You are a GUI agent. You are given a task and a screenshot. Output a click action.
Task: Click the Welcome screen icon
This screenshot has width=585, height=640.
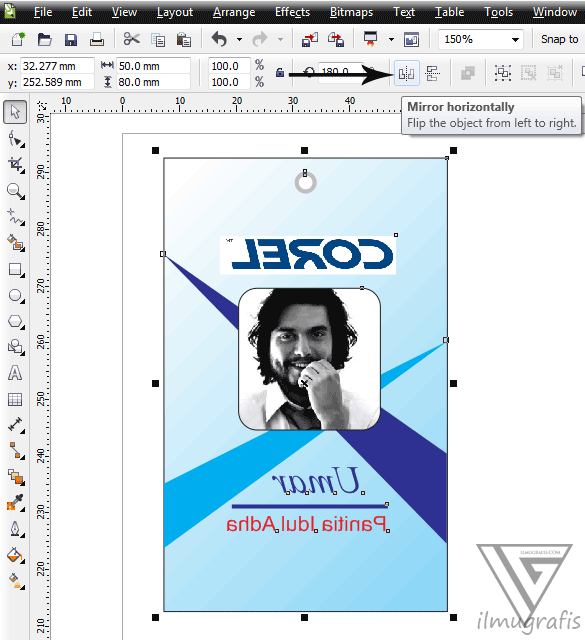click(411, 40)
